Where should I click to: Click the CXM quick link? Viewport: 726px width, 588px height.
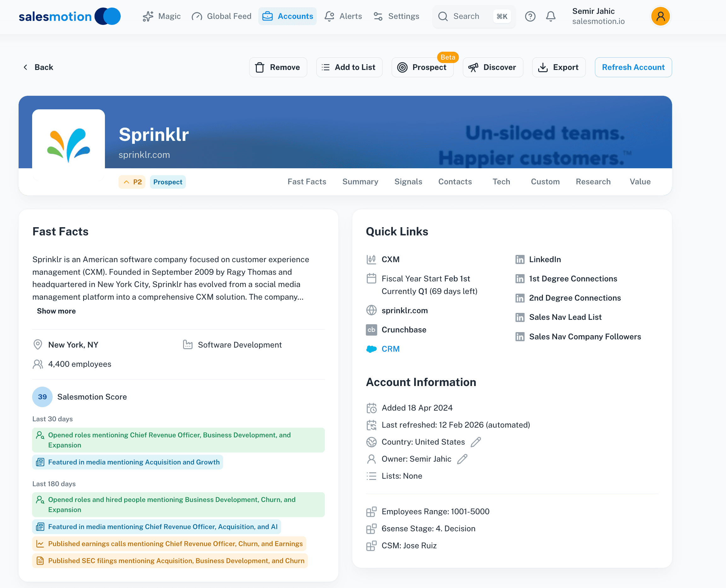coord(390,259)
